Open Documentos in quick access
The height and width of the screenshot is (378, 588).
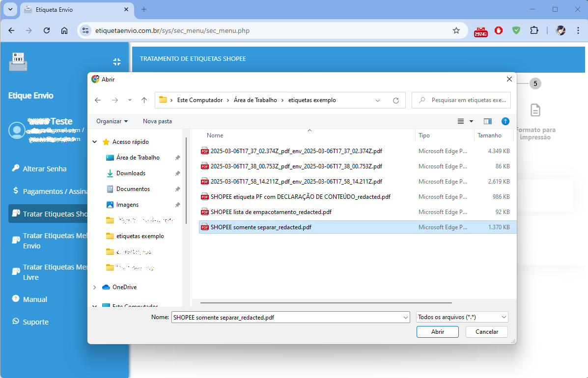tap(133, 189)
